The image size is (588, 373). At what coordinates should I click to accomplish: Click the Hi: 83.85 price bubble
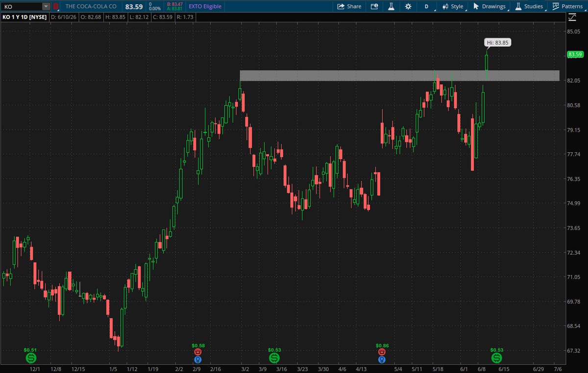[498, 43]
